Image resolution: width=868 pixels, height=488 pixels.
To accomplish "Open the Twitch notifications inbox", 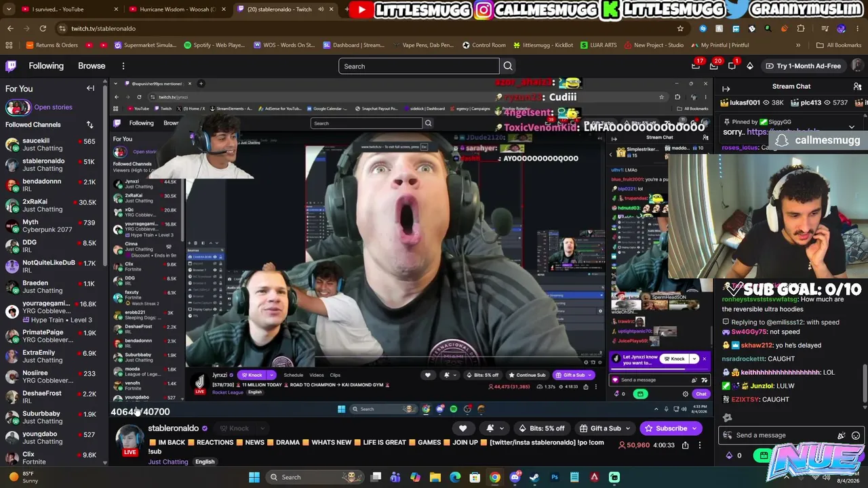I will point(713,66).
